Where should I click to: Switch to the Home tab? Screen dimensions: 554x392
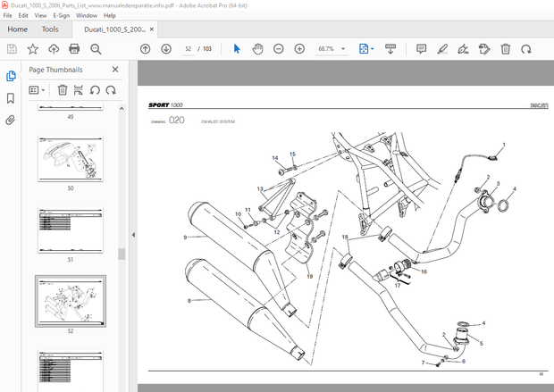(x=18, y=29)
